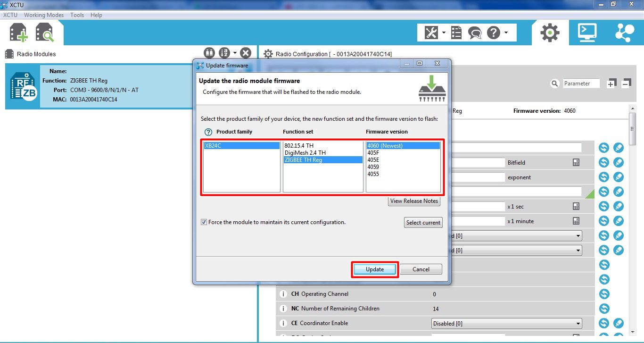This screenshot has width=644, height=343.
Task: Write the x 1 minute parameter value
Action: coord(619,221)
